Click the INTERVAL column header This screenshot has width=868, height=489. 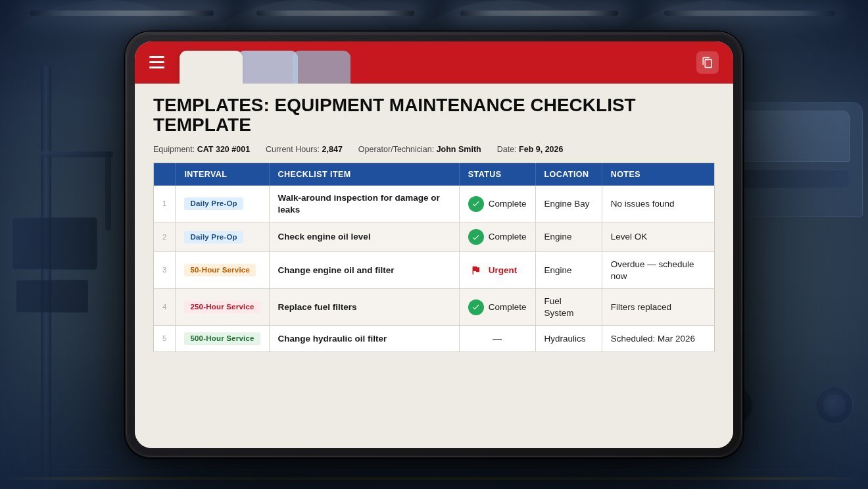(x=206, y=174)
